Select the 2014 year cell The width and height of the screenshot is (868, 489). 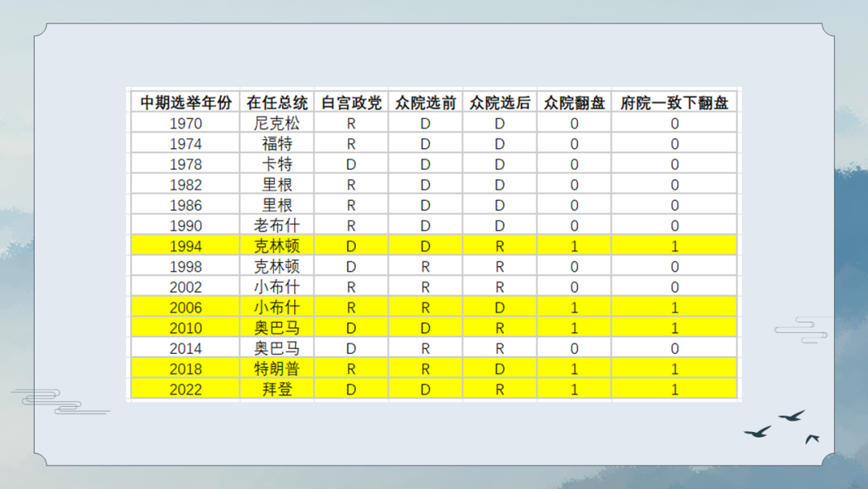tap(186, 348)
